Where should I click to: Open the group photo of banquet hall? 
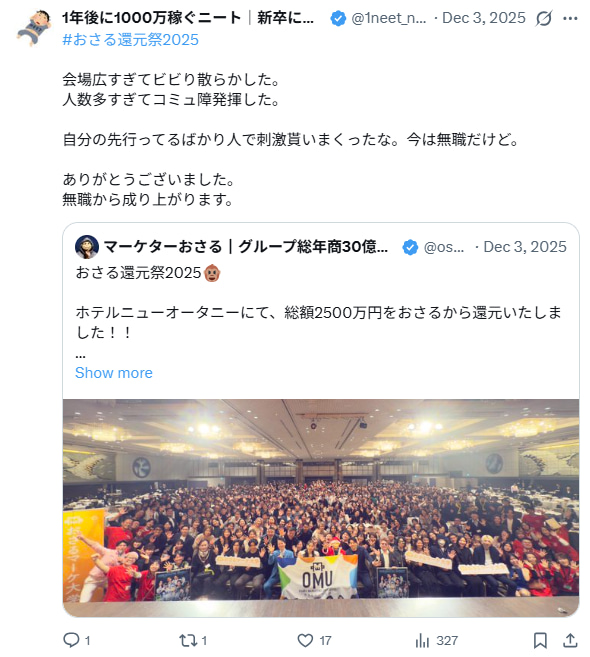click(x=321, y=507)
